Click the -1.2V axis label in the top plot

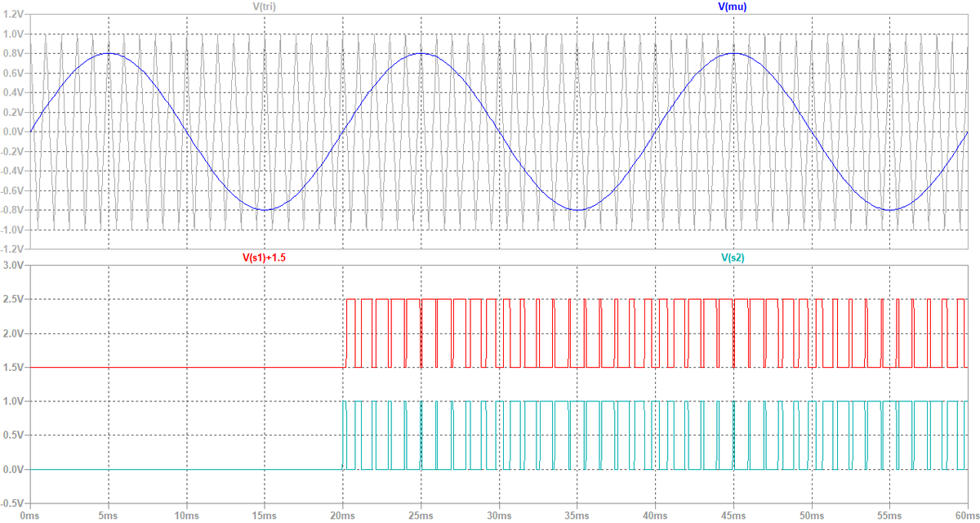[12, 248]
